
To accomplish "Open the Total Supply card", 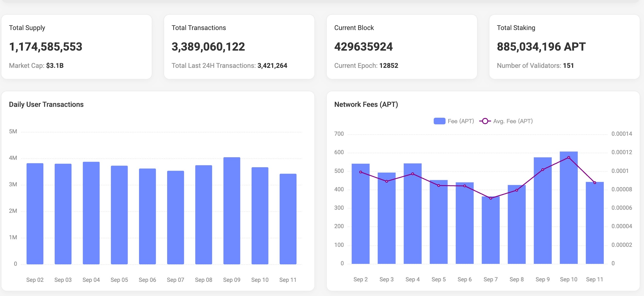I will [77, 47].
